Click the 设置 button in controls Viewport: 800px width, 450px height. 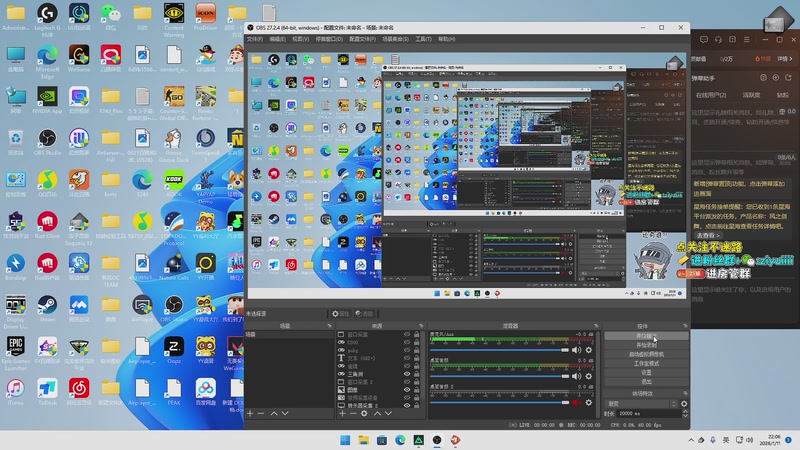point(643,372)
